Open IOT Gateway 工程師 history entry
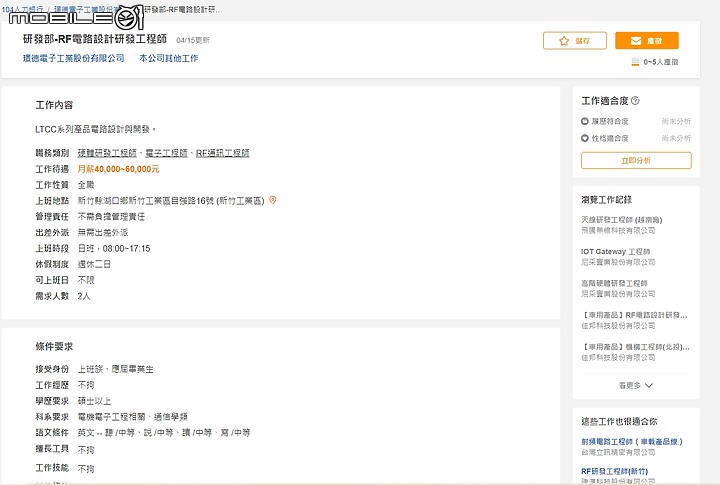The image size is (720, 485). [615, 251]
